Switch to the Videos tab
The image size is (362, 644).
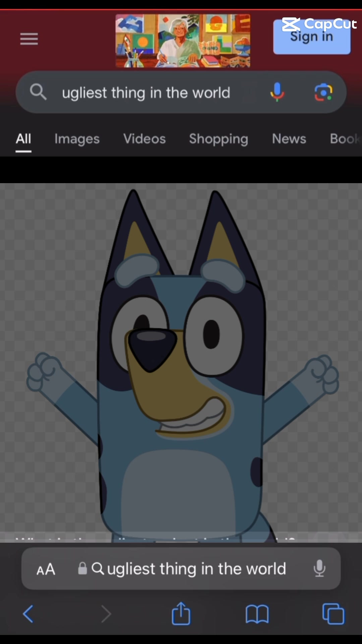click(144, 139)
